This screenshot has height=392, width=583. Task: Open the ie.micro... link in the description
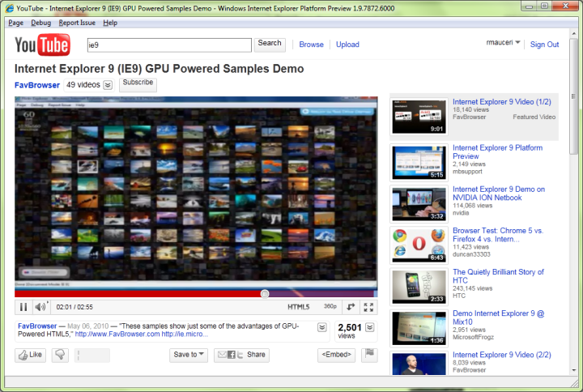(x=185, y=334)
